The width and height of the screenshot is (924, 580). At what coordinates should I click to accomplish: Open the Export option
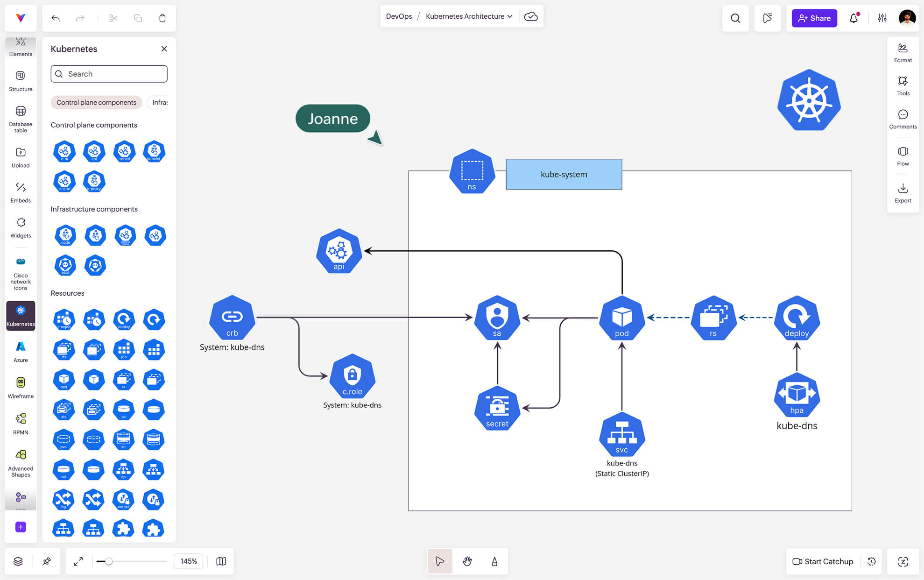click(x=903, y=193)
